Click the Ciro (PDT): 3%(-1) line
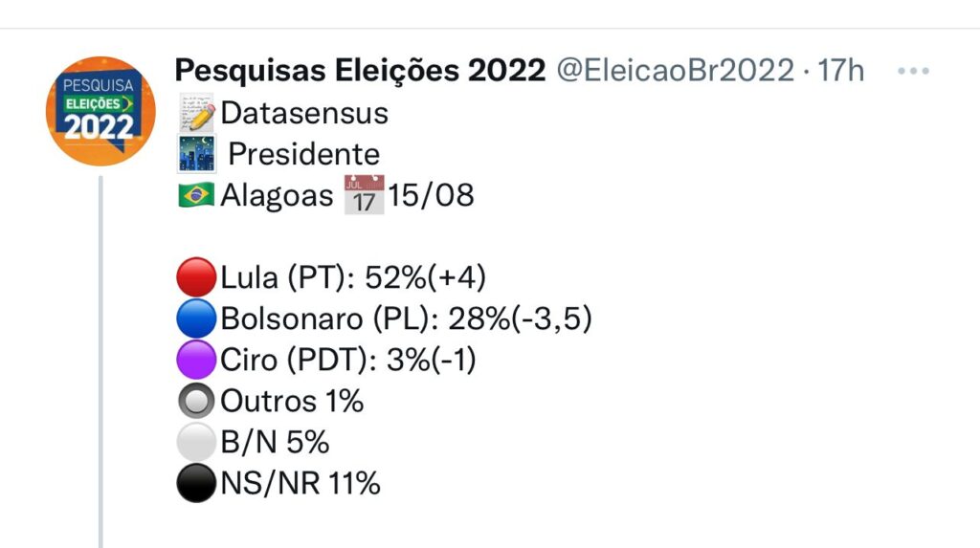 tap(348, 361)
